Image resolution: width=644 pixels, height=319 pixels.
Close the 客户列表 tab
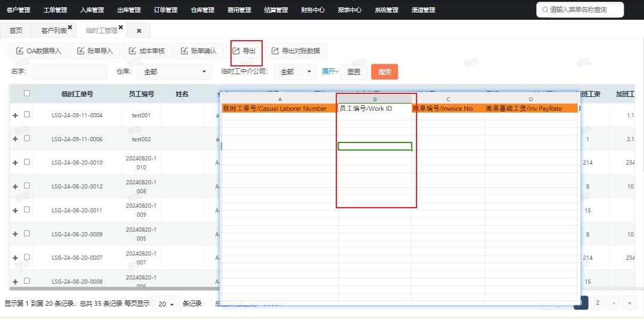pos(70,27)
